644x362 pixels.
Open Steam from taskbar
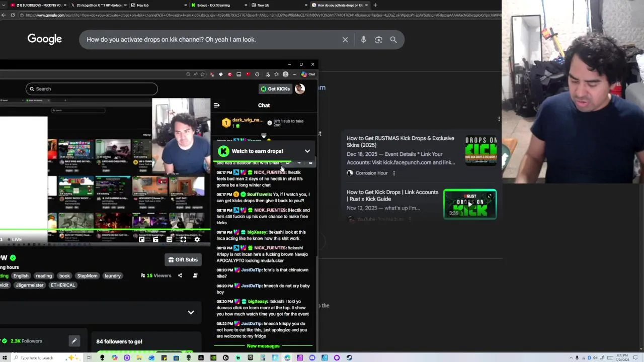(x=349, y=358)
